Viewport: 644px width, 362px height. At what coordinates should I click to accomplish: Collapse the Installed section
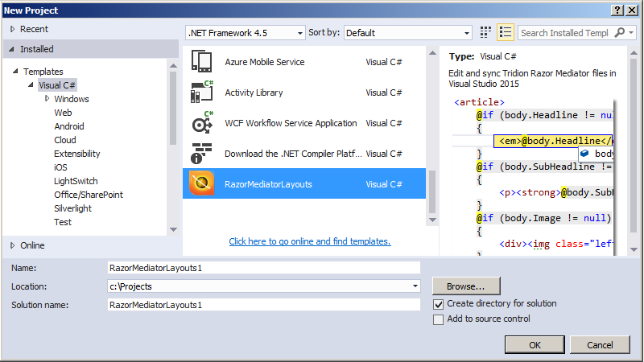click(x=11, y=49)
